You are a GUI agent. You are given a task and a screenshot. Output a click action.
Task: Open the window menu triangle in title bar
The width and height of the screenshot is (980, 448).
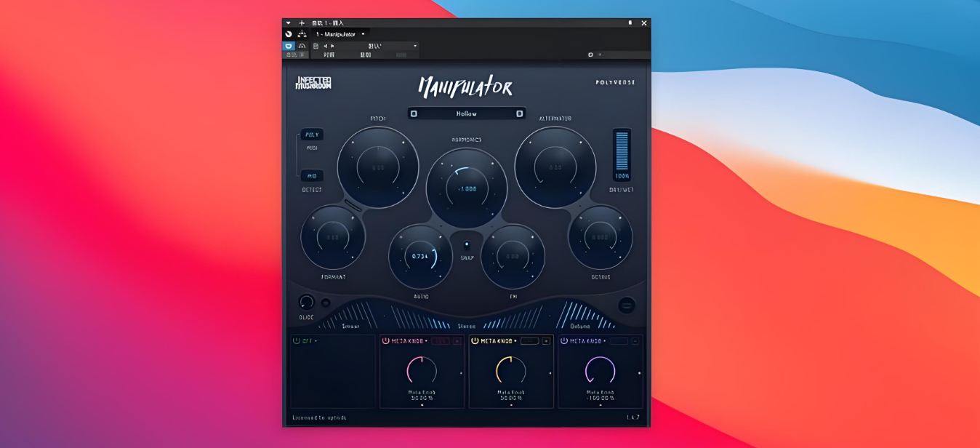click(x=288, y=23)
